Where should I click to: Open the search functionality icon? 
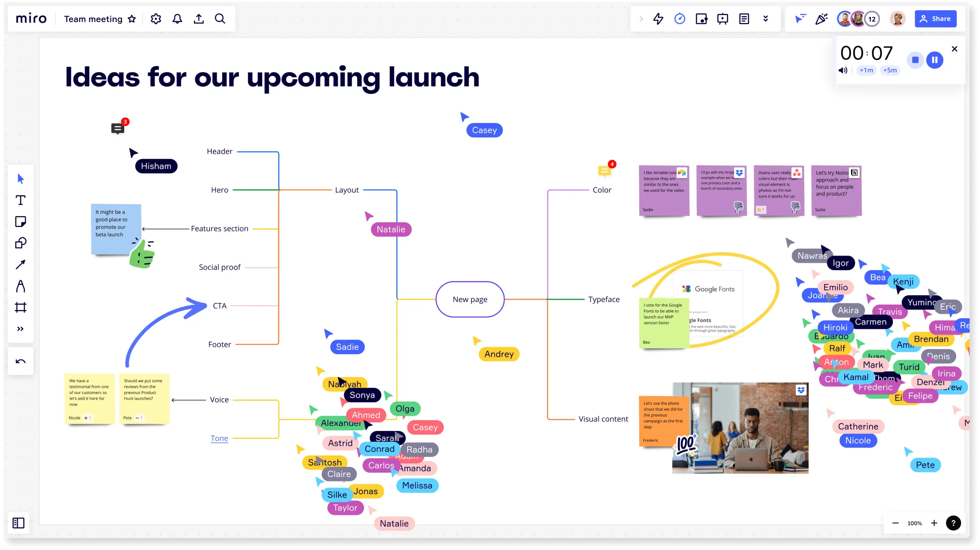tap(220, 18)
